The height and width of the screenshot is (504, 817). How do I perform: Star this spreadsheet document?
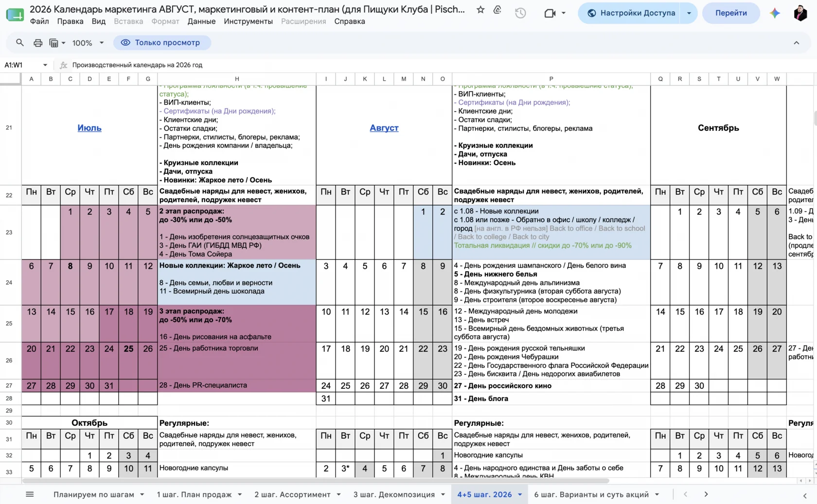(480, 10)
